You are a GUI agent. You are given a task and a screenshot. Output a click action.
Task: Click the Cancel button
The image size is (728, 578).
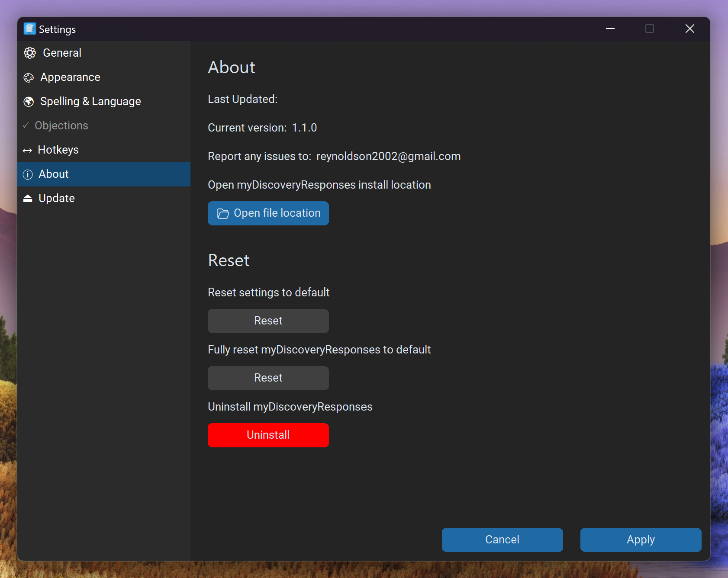pyautogui.click(x=502, y=540)
